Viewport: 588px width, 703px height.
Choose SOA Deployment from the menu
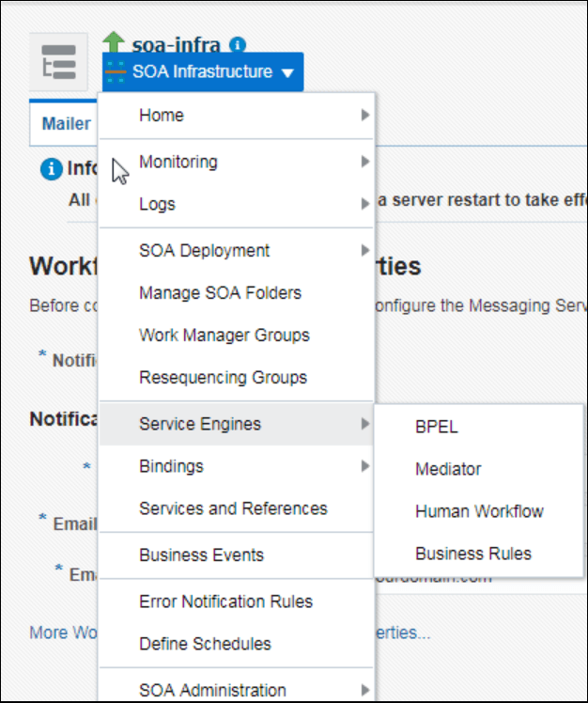pos(236,250)
